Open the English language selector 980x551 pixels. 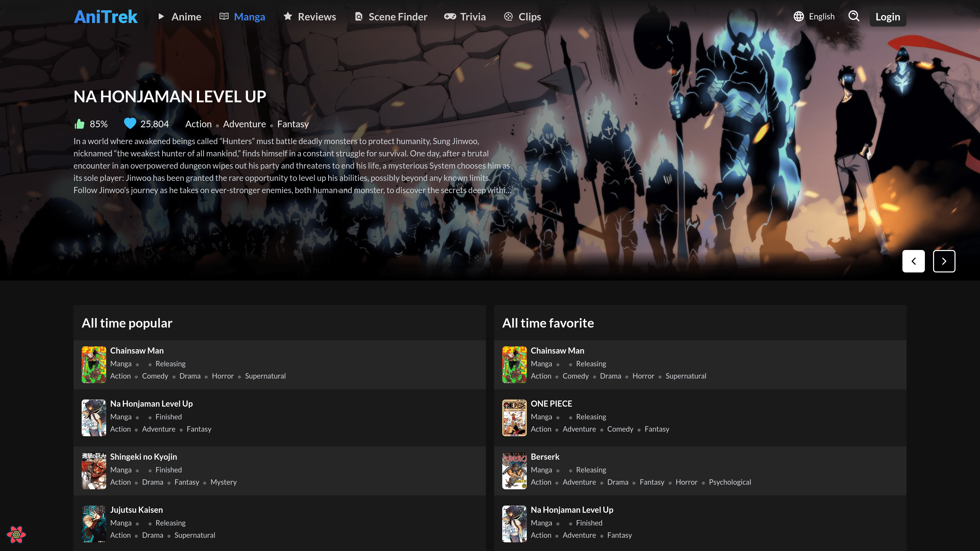[x=821, y=16]
